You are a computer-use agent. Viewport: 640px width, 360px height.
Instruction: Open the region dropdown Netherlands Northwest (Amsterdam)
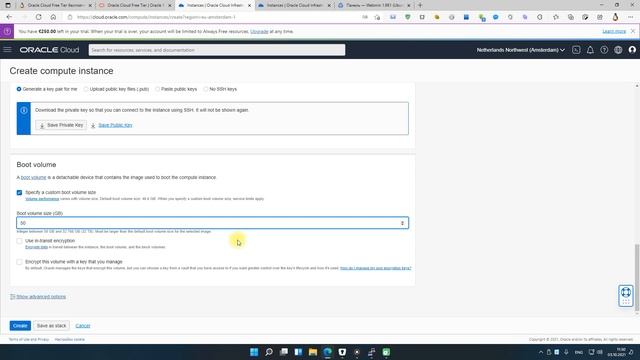[520, 50]
